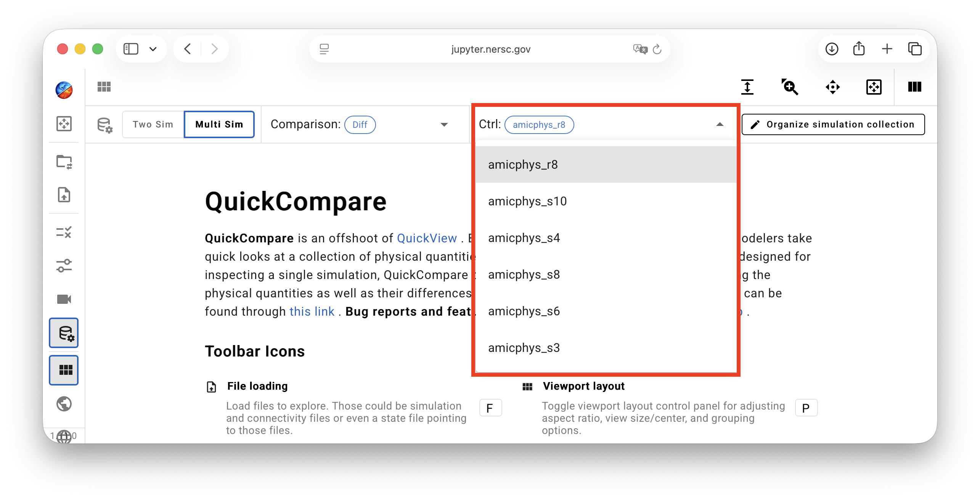Viewport: 980px width, 500px height.
Task: Click the reset camera icon in left sidebar
Action: (x=64, y=124)
